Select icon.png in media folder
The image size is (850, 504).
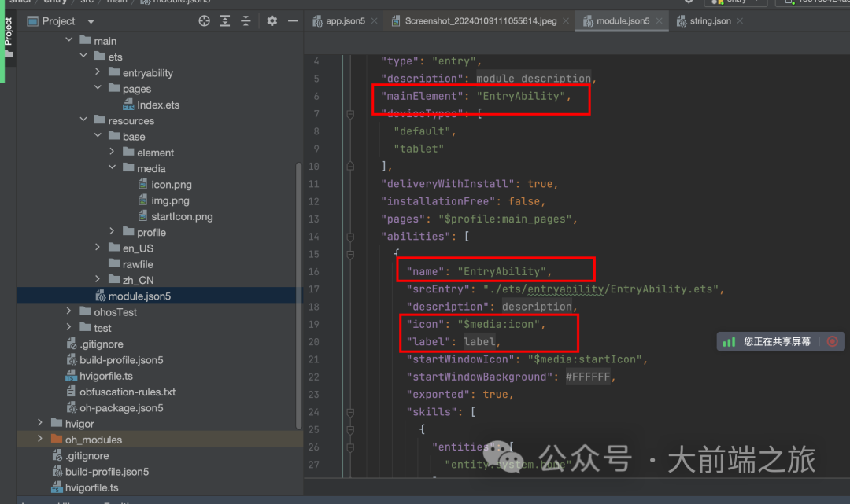tap(172, 185)
